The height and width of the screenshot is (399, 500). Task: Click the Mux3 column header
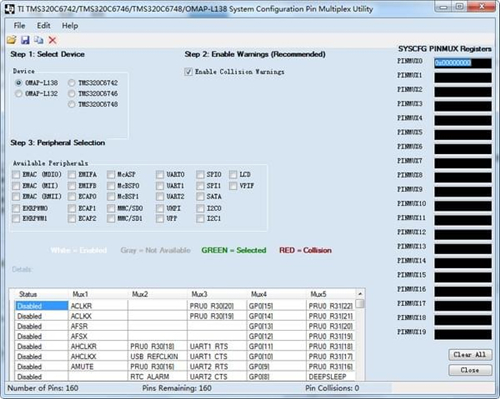[217, 294]
